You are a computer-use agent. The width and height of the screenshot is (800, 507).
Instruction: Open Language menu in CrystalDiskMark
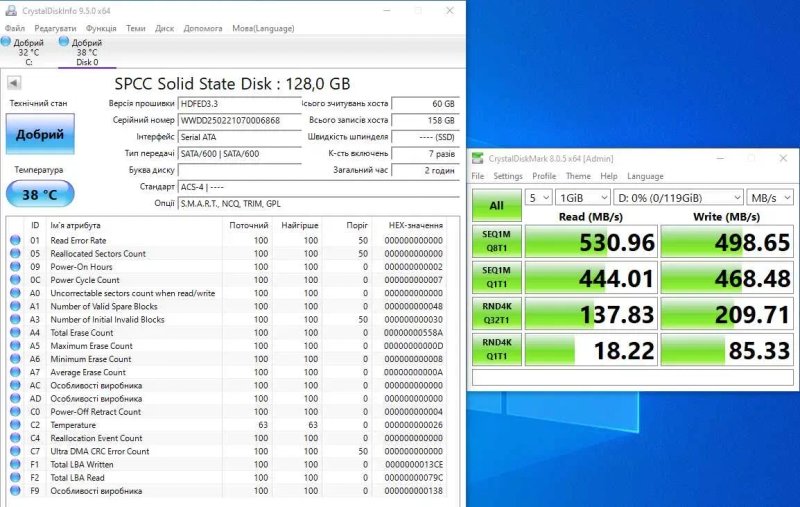[x=645, y=176]
